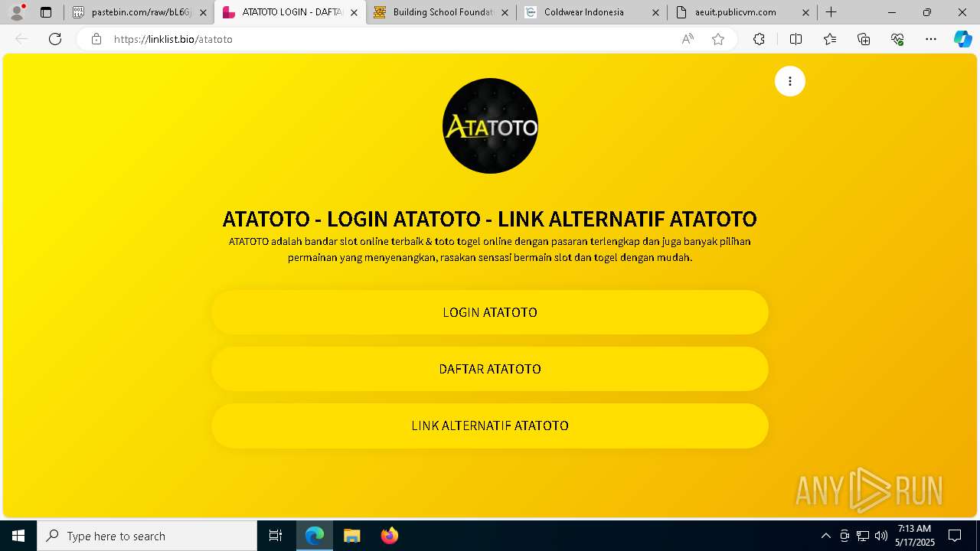The width and height of the screenshot is (980, 551).
Task: Open Settings and more menu
Action: tap(931, 39)
